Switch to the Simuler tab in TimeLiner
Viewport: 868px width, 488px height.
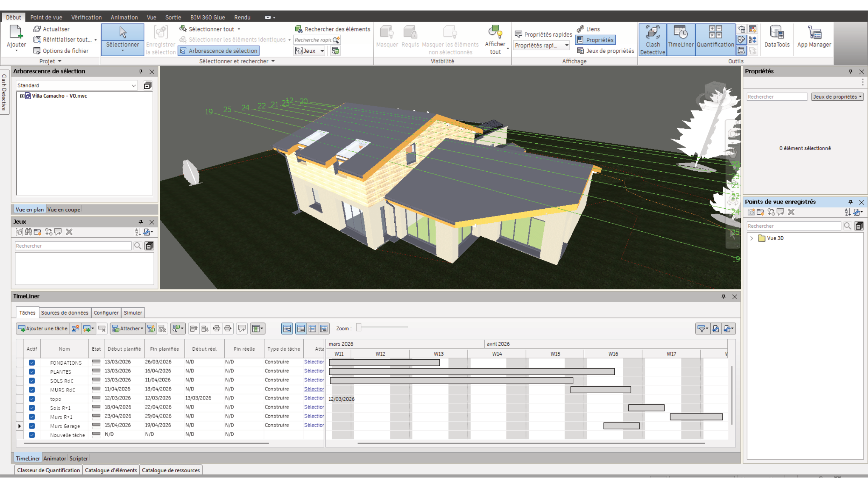click(133, 313)
